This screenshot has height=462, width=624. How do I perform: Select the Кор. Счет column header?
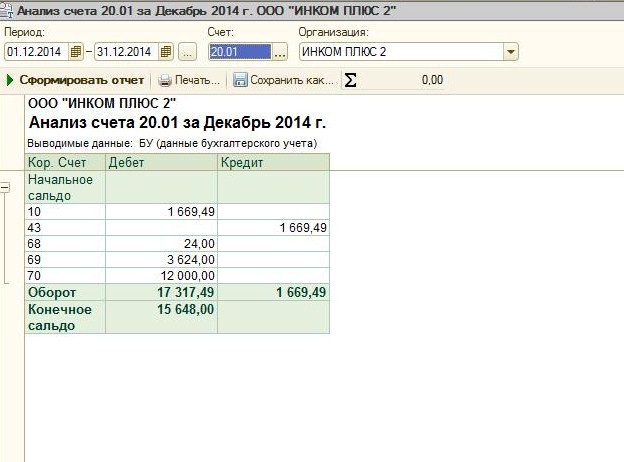[x=65, y=162]
